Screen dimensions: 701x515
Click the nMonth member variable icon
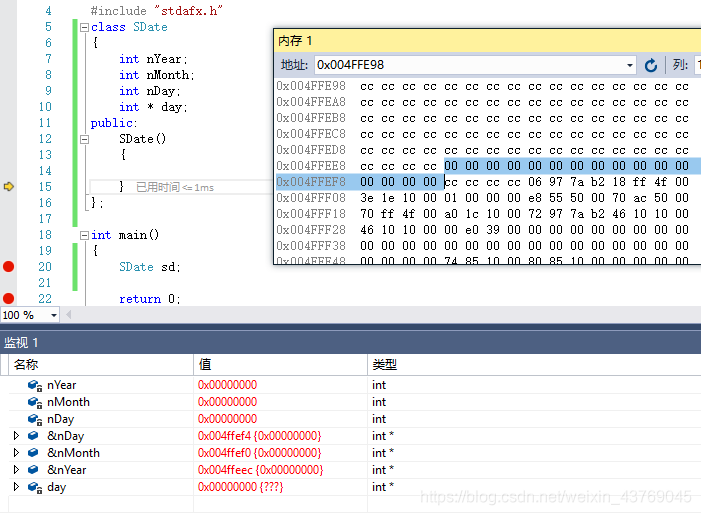[34, 402]
